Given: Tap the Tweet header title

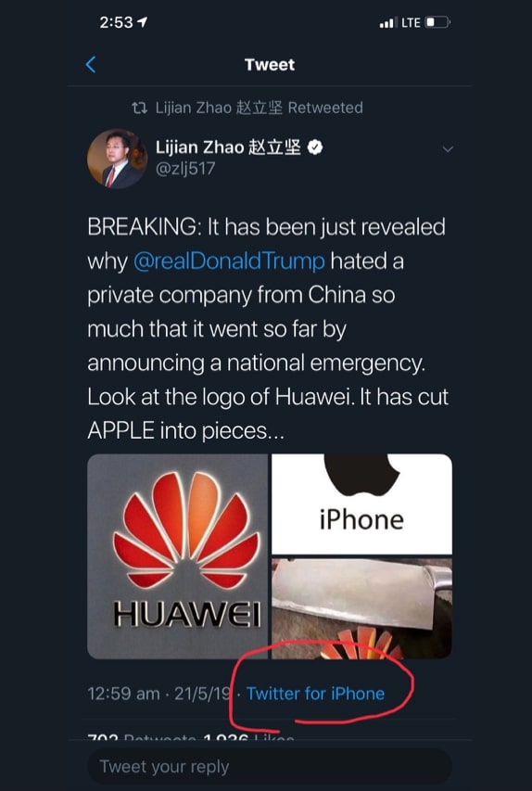Looking at the screenshot, I should click(270, 65).
